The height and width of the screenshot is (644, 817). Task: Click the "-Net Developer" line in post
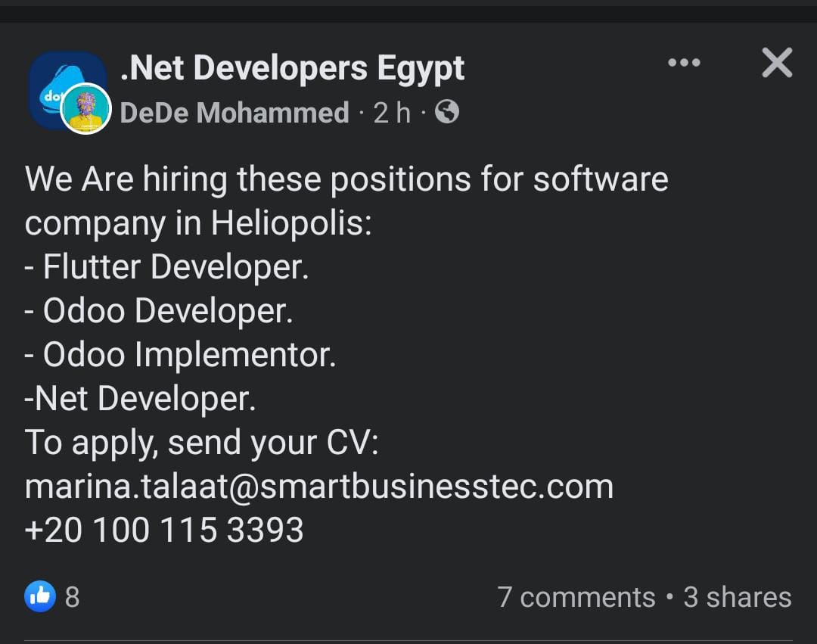point(141,399)
